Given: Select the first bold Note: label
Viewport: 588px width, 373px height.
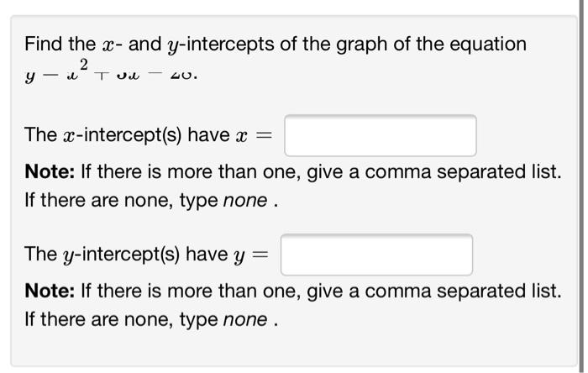Looking at the screenshot, I should (x=50, y=171).
